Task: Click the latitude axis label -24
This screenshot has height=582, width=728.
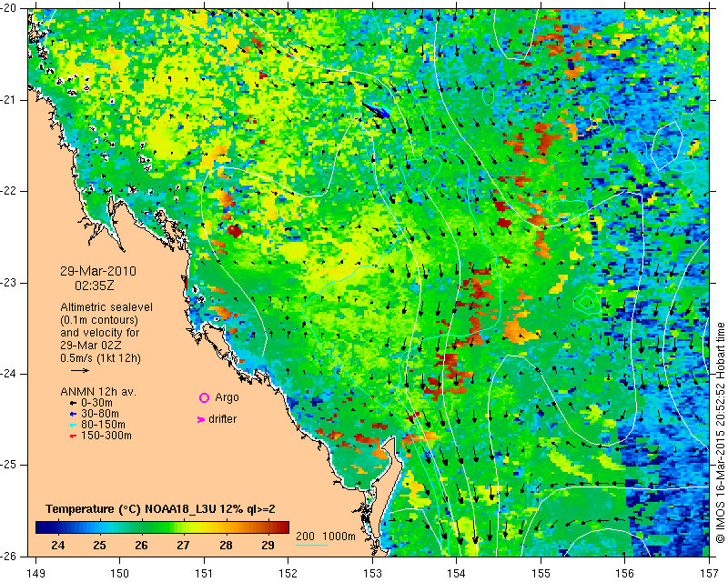Action: point(9,374)
